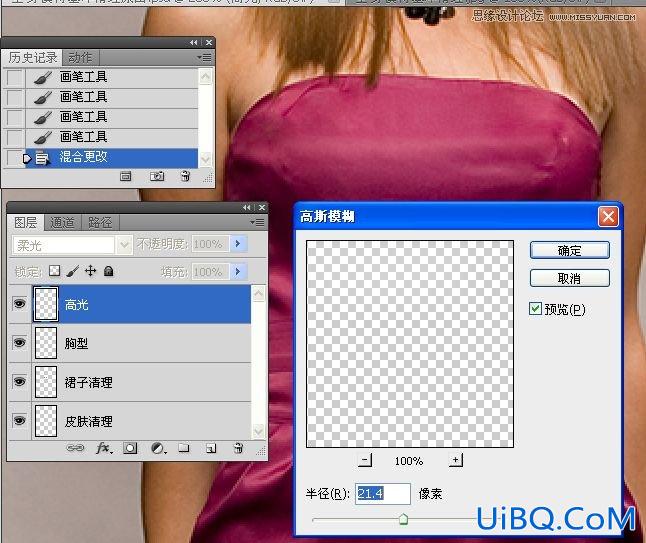This screenshot has height=543, width=646.
Task: Click 高光 layer thumbnail
Action: 46,304
